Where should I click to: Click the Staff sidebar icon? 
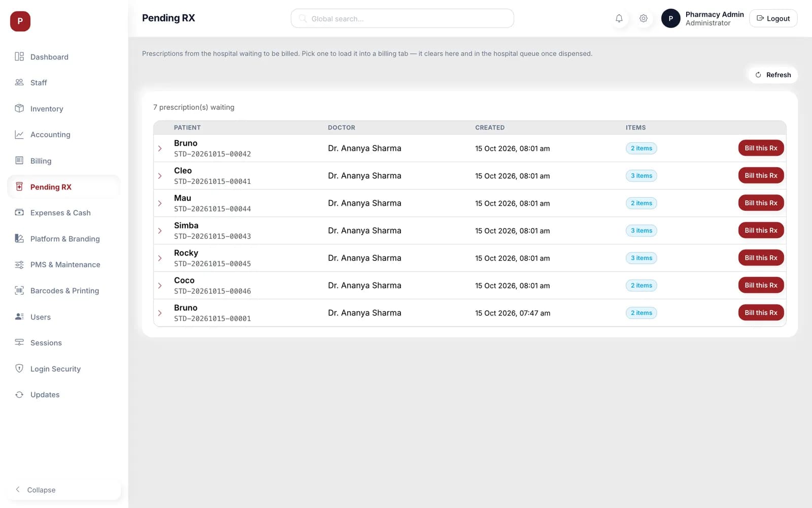[x=19, y=82]
